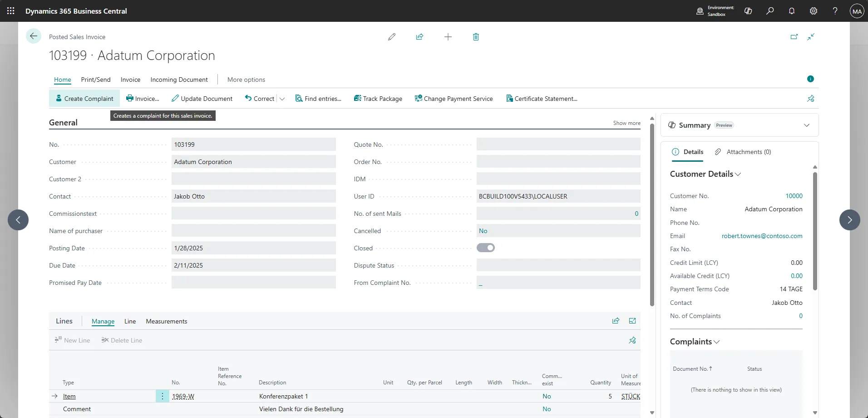The height and width of the screenshot is (418, 868).
Task: Click the Contact field Jakob Otto
Action: 254,196
